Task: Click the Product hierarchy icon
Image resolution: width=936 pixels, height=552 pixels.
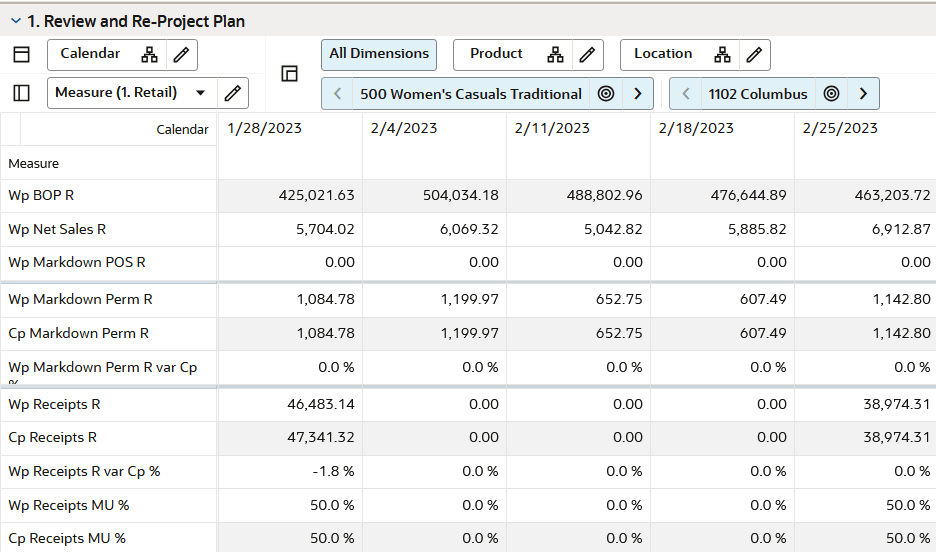Action: pyautogui.click(x=555, y=54)
